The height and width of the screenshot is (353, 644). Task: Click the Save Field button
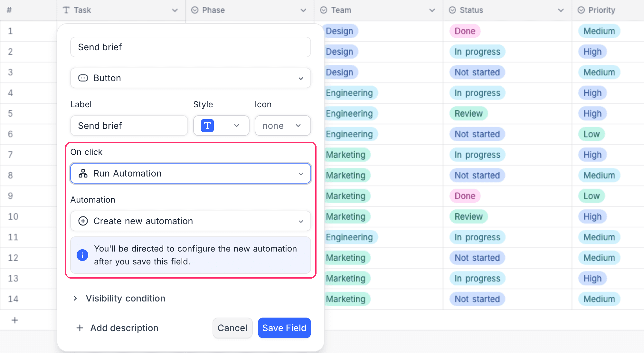pyautogui.click(x=284, y=328)
